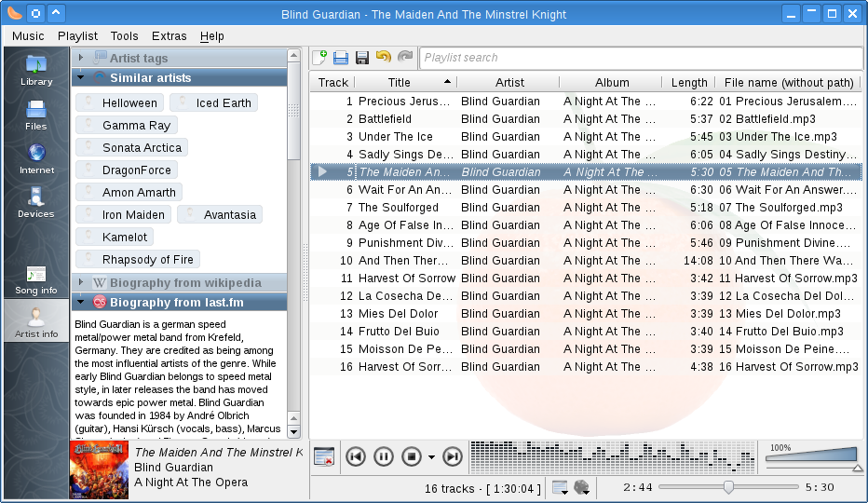Screen dimensions: 868x503
Task: Select track 2 Battlefield
Action: click(586, 119)
